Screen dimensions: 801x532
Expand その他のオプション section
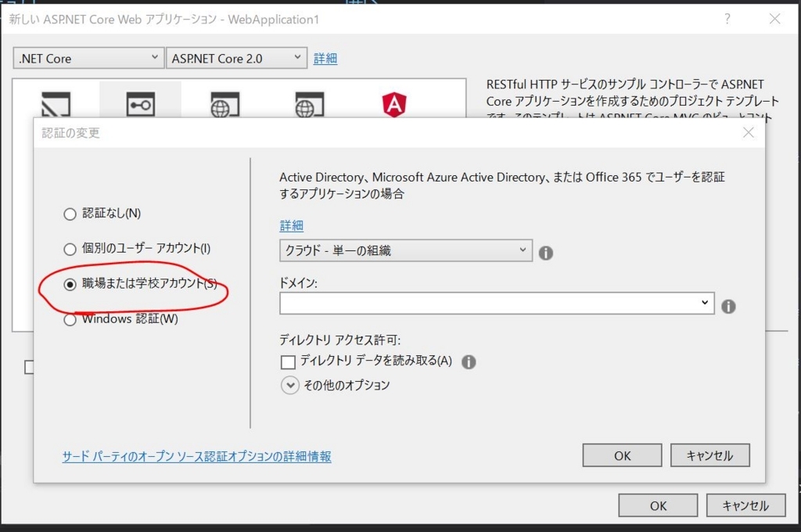click(x=289, y=385)
